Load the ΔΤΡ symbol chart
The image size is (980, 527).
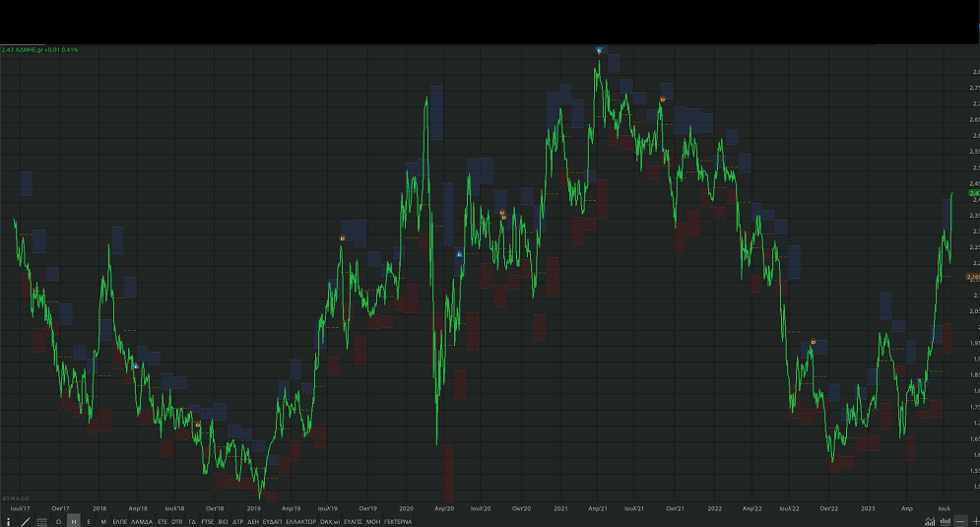[x=238, y=521]
